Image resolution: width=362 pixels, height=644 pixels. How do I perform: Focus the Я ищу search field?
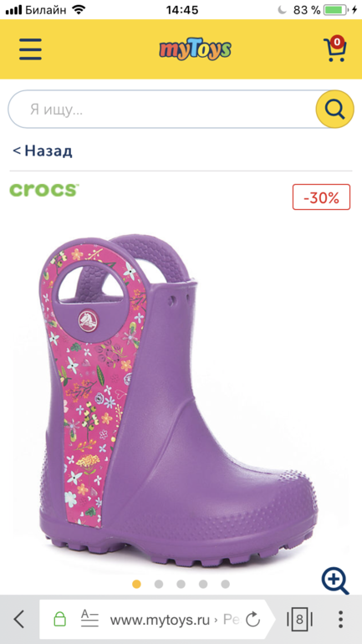pos(162,110)
